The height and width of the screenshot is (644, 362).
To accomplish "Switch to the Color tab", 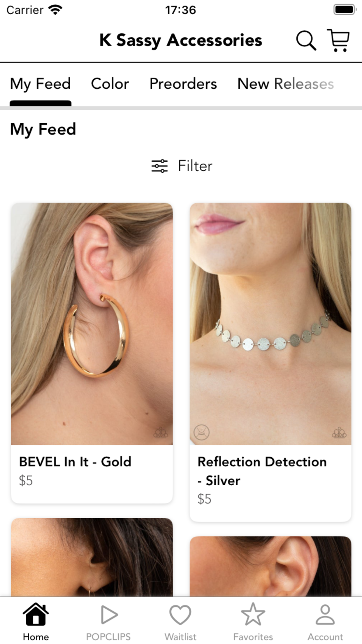I will pyautogui.click(x=110, y=84).
